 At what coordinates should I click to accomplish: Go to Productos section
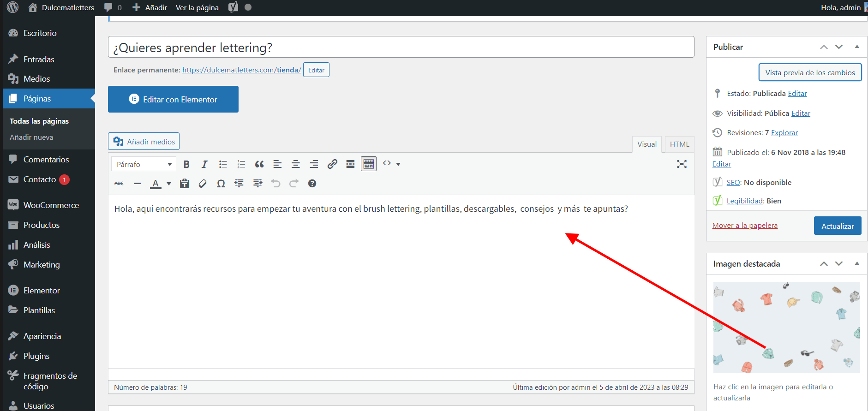42,225
